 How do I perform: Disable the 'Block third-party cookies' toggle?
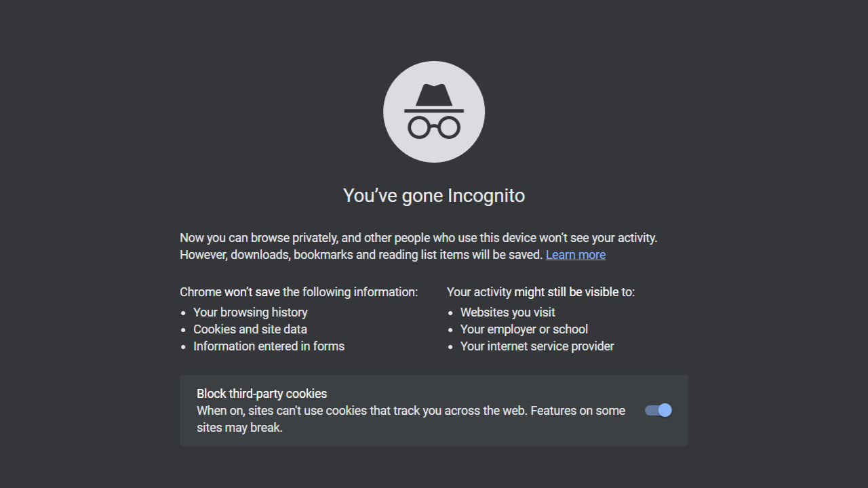[x=656, y=410]
